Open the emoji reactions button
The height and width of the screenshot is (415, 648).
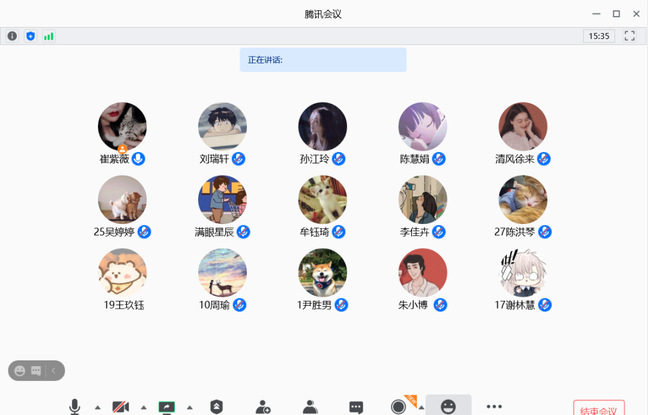click(448, 406)
